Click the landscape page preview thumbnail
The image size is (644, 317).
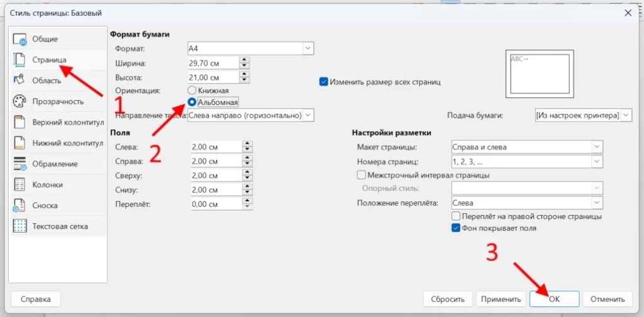[540, 74]
